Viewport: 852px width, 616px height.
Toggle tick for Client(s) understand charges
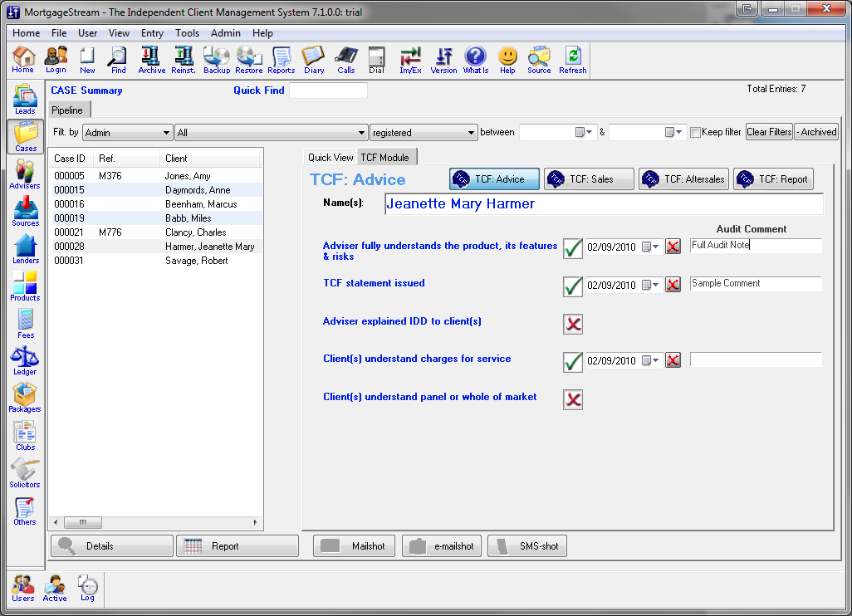click(x=573, y=362)
